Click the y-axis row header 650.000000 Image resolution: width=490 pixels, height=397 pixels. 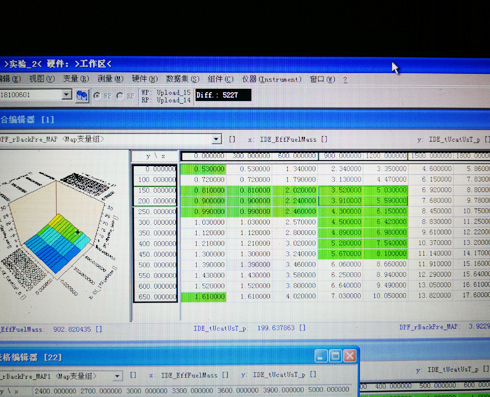(x=155, y=297)
